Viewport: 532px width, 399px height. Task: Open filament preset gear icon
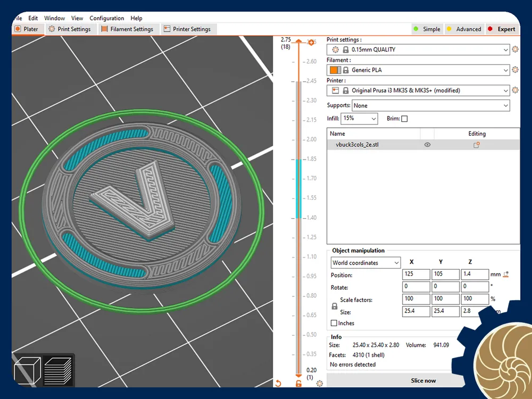(x=515, y=70)
